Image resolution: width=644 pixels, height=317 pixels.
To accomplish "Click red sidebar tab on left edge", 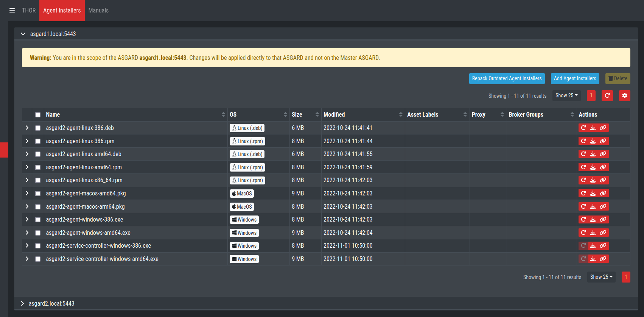I will (x=4, y=150).
